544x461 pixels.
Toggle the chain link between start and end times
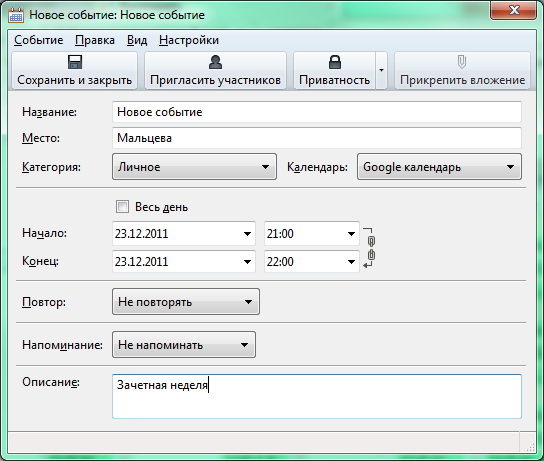coord(371,248)
